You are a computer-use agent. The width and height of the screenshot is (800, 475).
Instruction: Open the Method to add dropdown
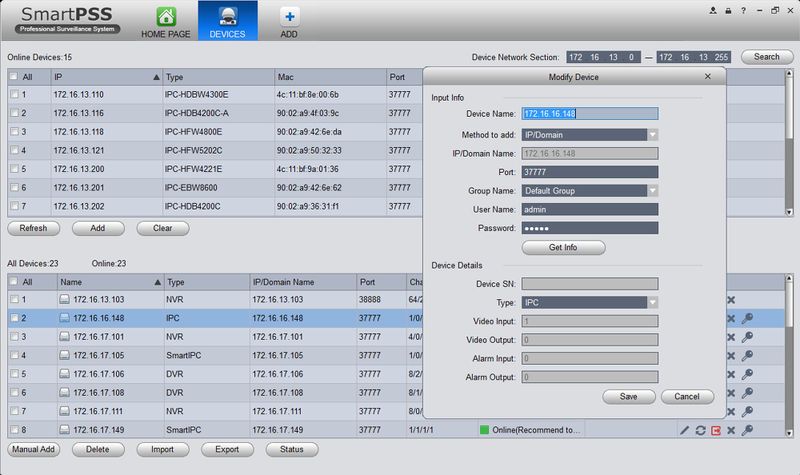651,133
